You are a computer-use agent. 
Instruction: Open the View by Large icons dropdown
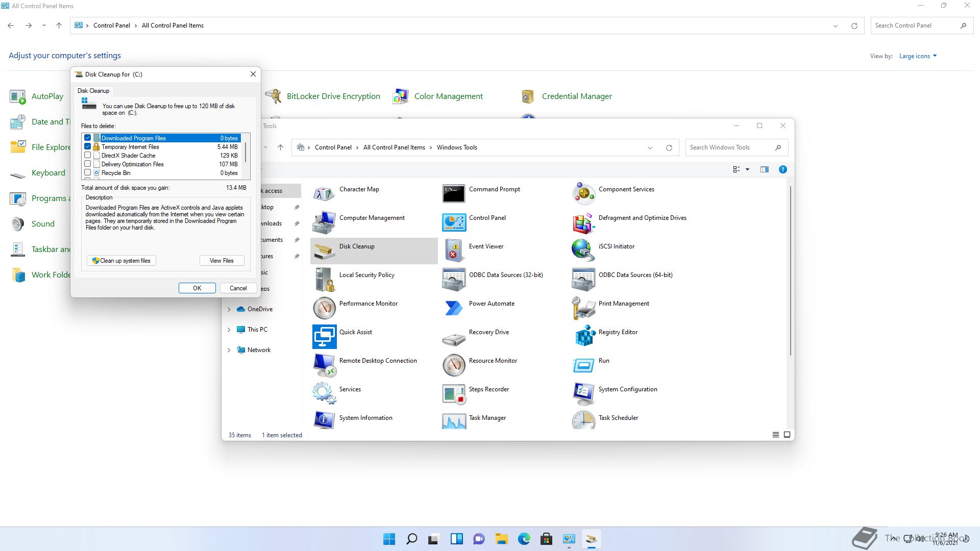918,56
